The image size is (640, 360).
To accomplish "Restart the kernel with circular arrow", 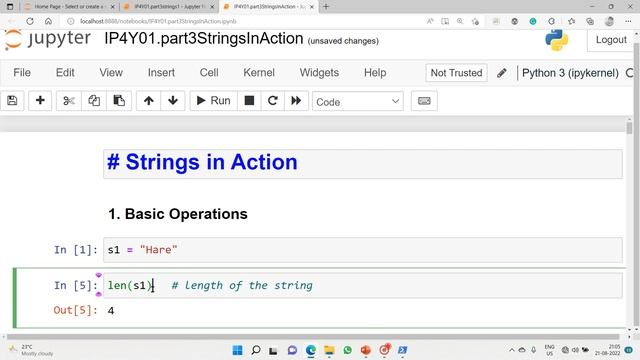I will (272, 100).
